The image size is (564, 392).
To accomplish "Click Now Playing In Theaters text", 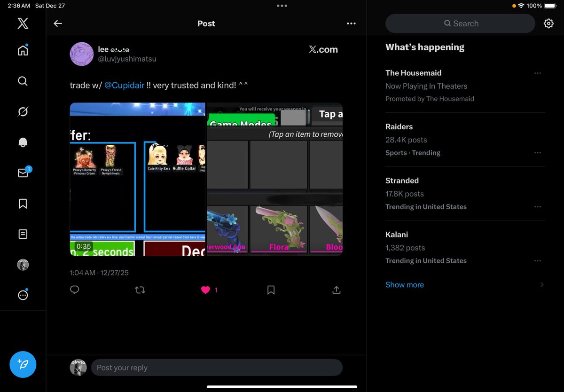I will pos(426,86).
